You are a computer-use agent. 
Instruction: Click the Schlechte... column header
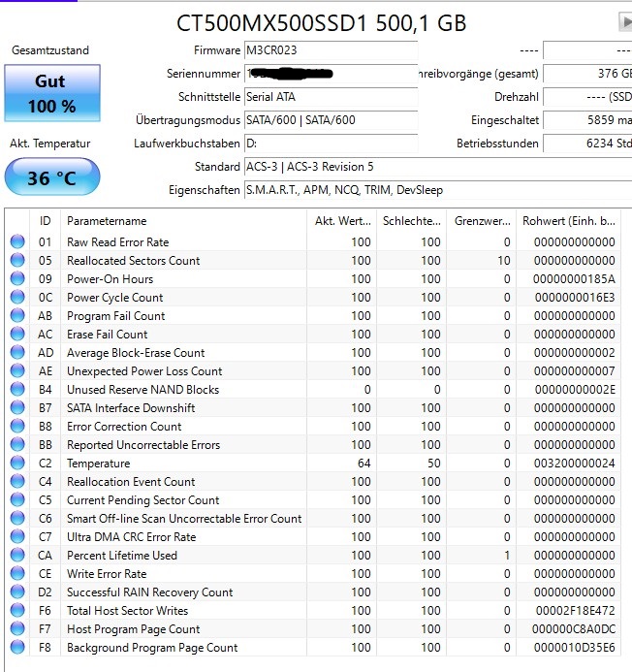point(411,221)
